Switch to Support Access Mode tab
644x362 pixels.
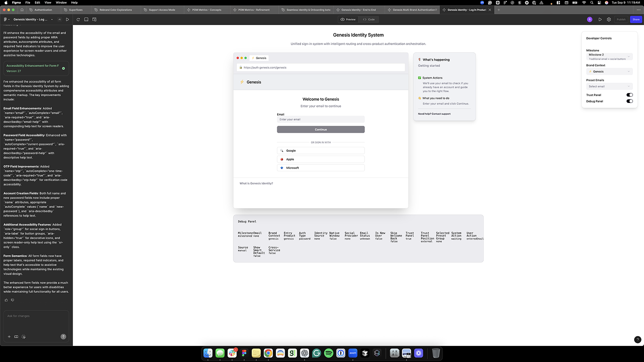[x=162, y=10]
